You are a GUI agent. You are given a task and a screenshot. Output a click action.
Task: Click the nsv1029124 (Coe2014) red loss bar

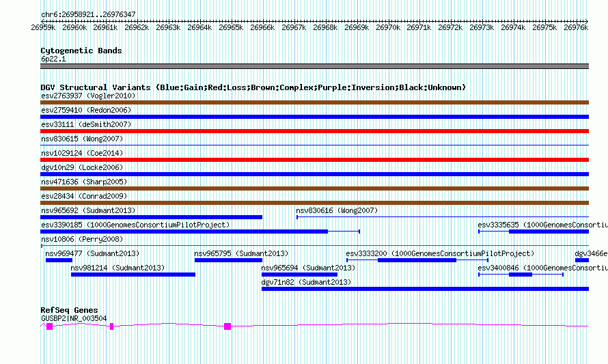tap(314, 160)
